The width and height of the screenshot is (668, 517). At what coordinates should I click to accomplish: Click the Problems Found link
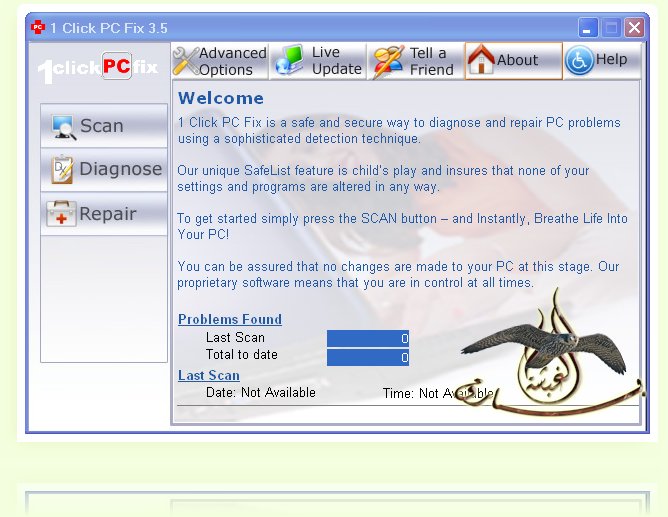pyautogui.click(x=230, y=319)
